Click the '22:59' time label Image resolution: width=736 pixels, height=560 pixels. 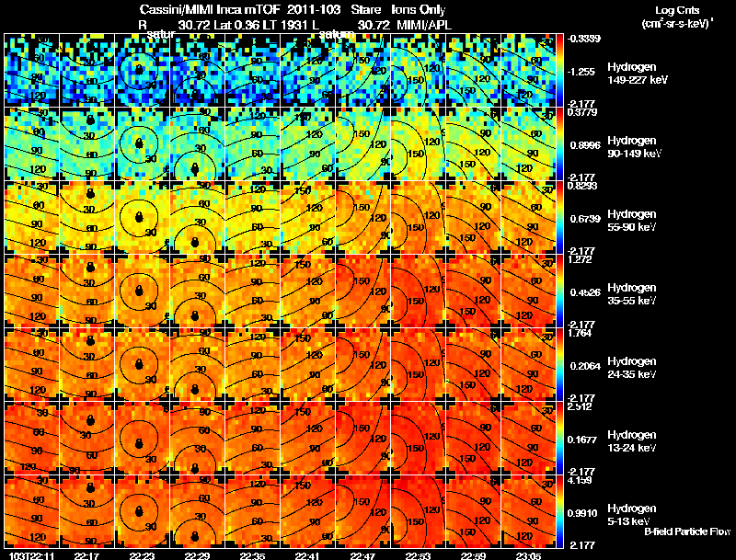[x=473, y=555]
